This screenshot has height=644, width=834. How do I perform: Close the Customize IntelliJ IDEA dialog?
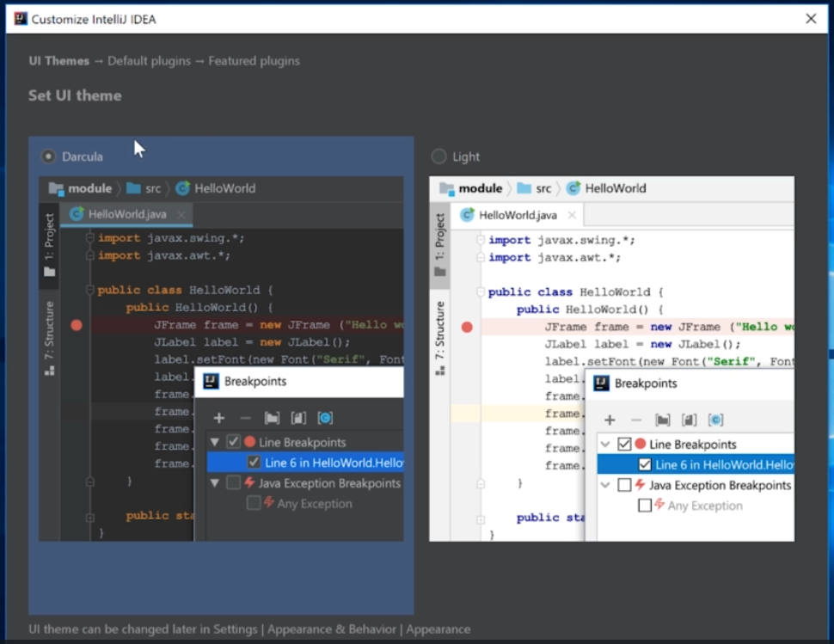[x=811, y=19]
